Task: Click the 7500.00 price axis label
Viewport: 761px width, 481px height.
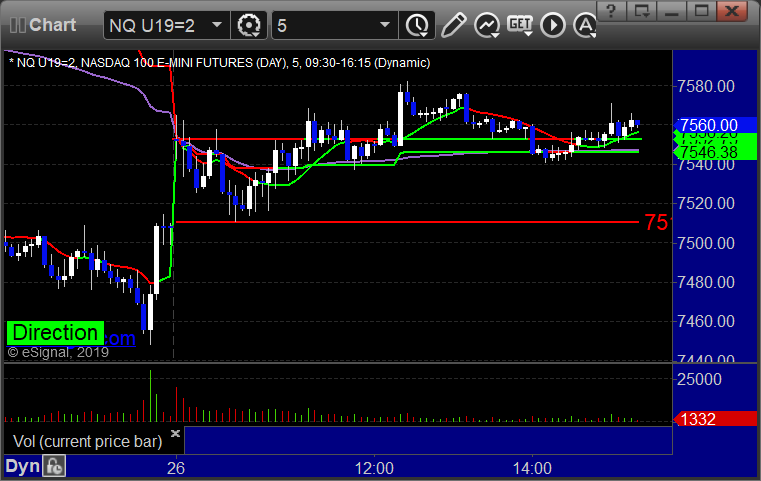Action: tap(706, 243)
